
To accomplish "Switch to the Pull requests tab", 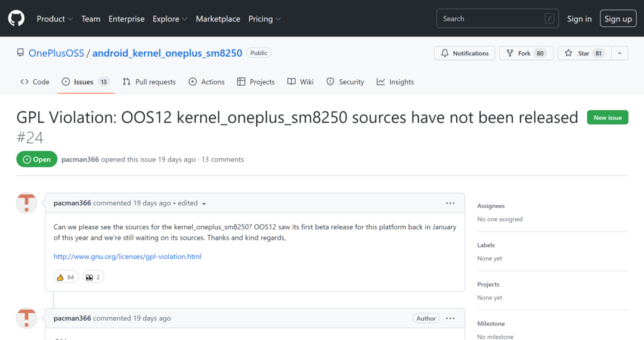I will tap(149, 82).
